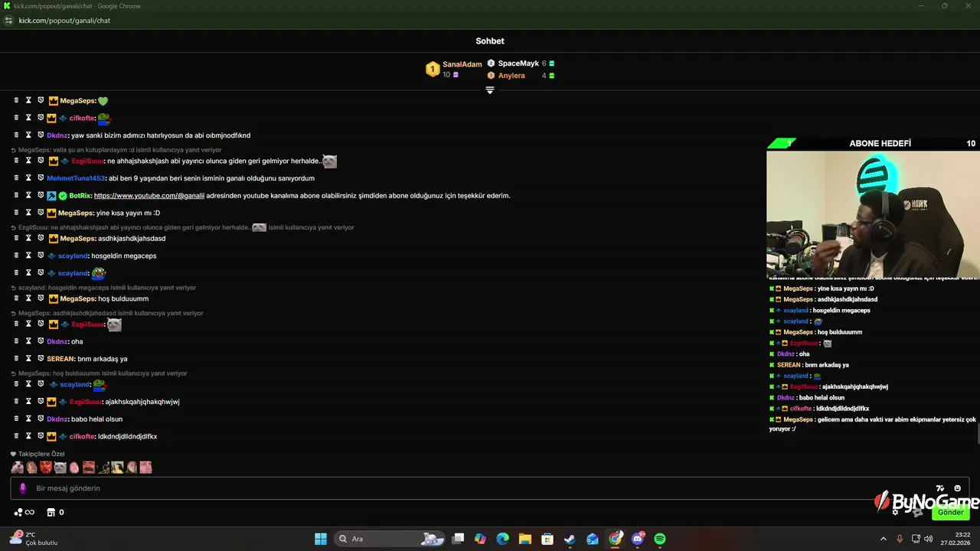This screenshot has height=551, width=980.
Task: Click the address bar URL kick.com/popout/ganali/chat
Action: click(64, 21)
